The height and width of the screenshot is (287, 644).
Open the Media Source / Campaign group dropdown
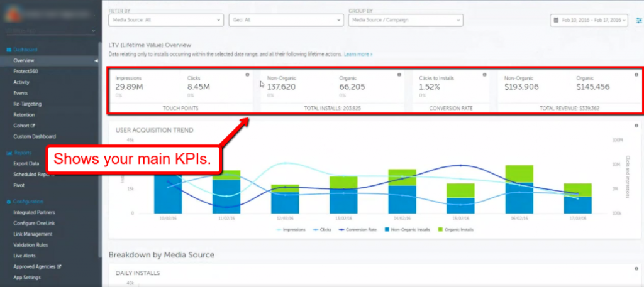pos(406,20)
